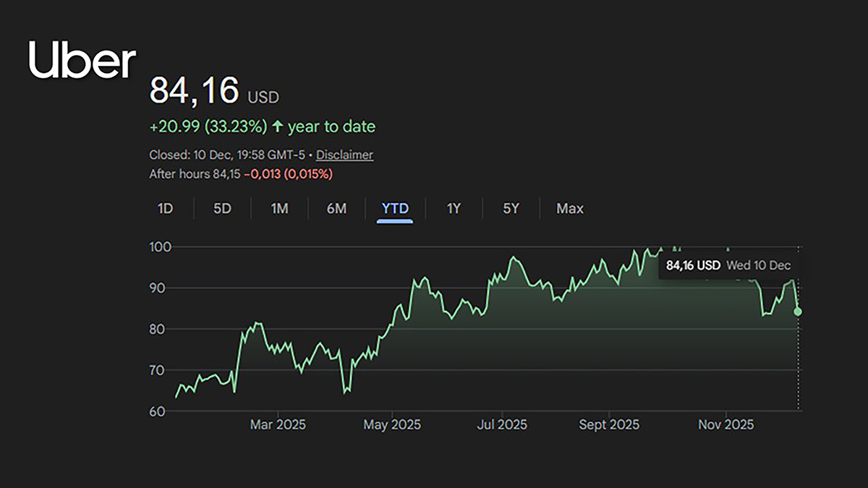Screen dimensions: 868x488
Task: Click the red after hours change value
Action: tap(288, 174)
